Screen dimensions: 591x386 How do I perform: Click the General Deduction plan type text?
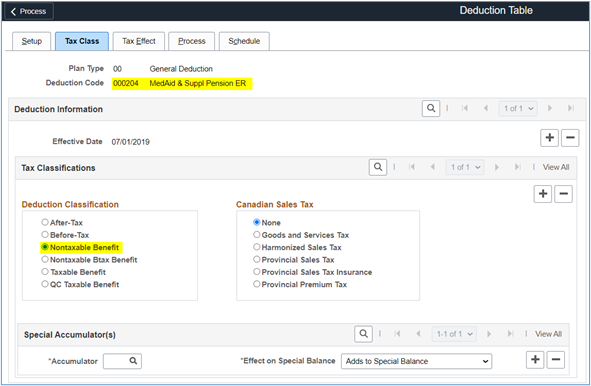pyautogui.click(x=181, y=69)
